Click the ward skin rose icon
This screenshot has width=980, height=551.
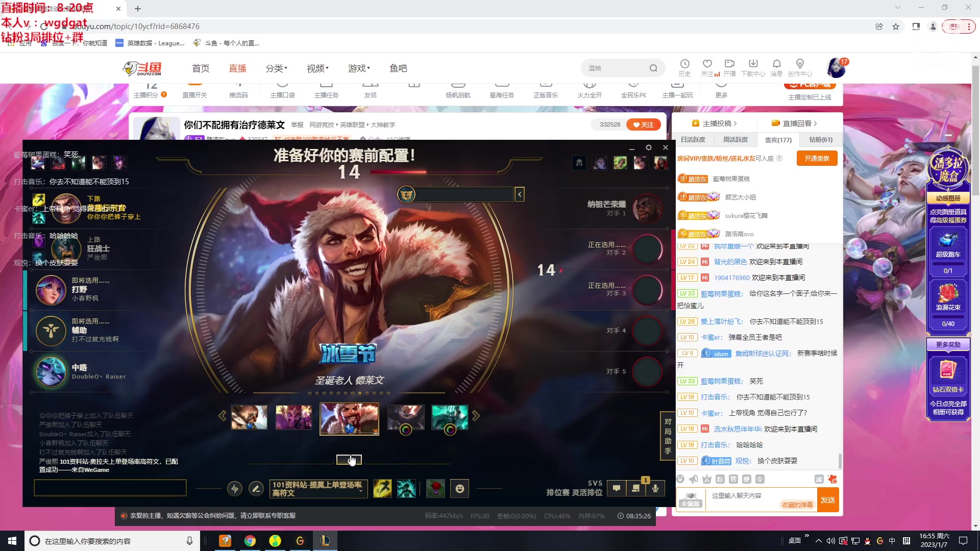(435, 489)
